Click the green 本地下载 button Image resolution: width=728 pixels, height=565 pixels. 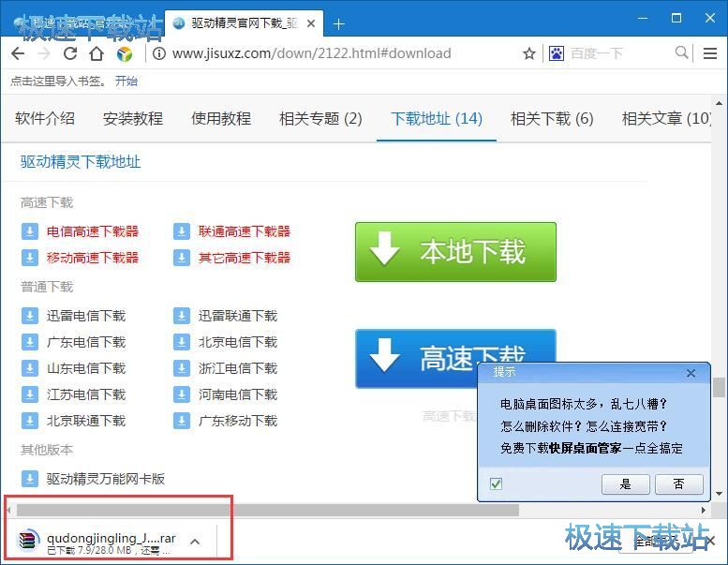click(x=455, y=252)
